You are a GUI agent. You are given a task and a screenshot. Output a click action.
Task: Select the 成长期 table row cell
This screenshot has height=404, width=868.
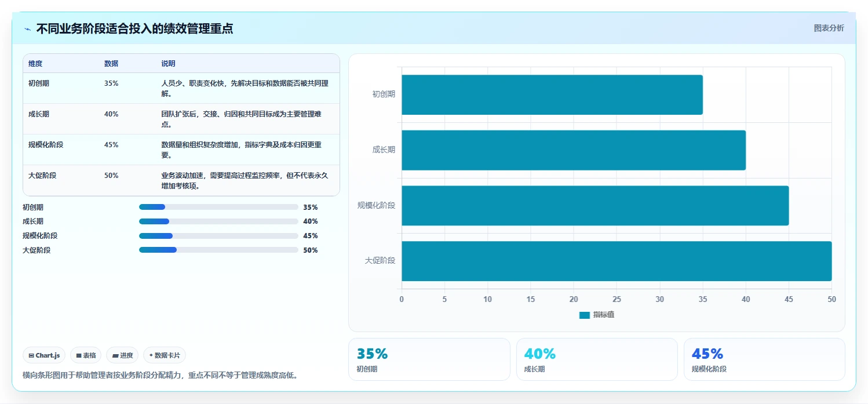(39, 114)
